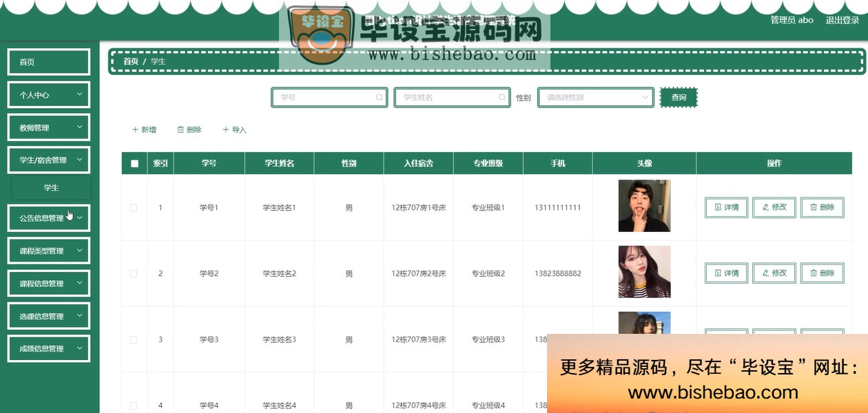The width and height of the screenshot is (868, 413).
Task: Click the phone number 13823888882
Action: click(558, 273)
